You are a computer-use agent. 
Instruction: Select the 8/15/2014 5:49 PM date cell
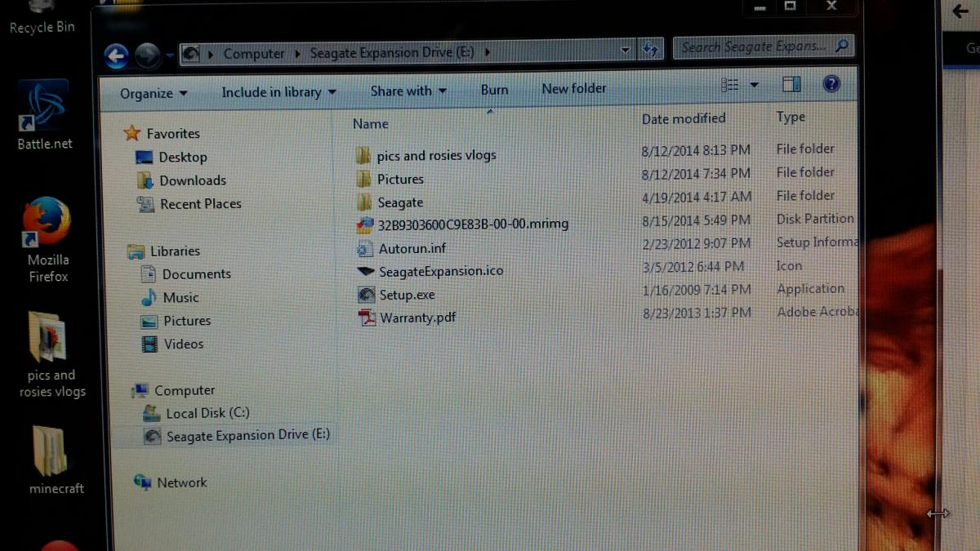pos(696,220)
